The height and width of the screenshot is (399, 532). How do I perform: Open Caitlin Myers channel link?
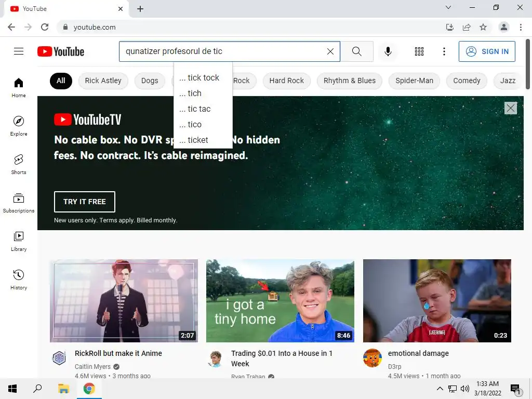coord(92,367)
